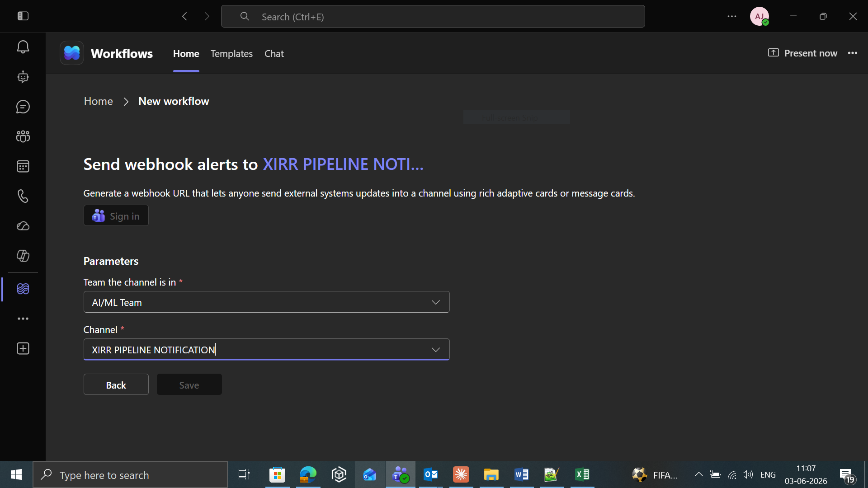Click Add apps plus icon in sidebar
This screenshot has width=868, height=488.
coord(23,348)
